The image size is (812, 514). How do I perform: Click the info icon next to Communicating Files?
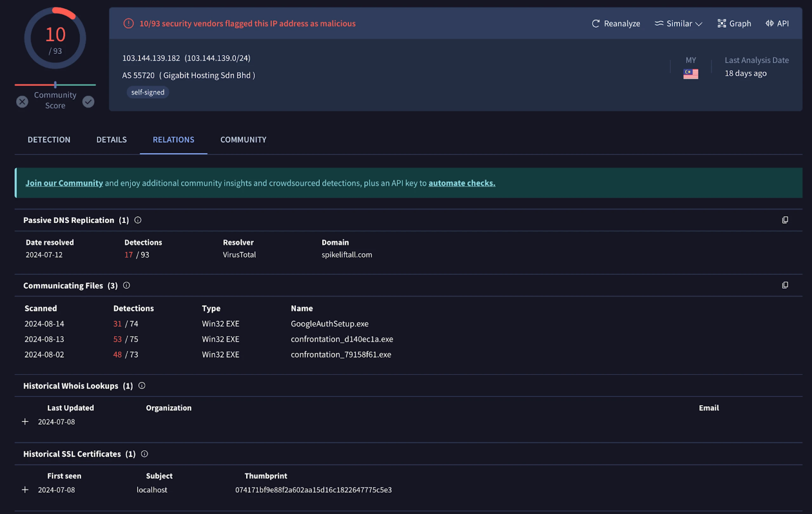click(x=126, y=286)
